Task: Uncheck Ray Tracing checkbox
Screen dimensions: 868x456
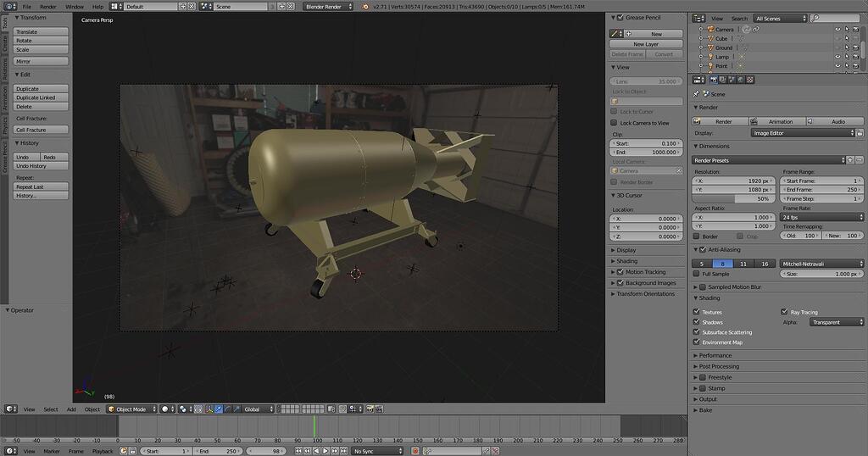Action: coord(784,312)
